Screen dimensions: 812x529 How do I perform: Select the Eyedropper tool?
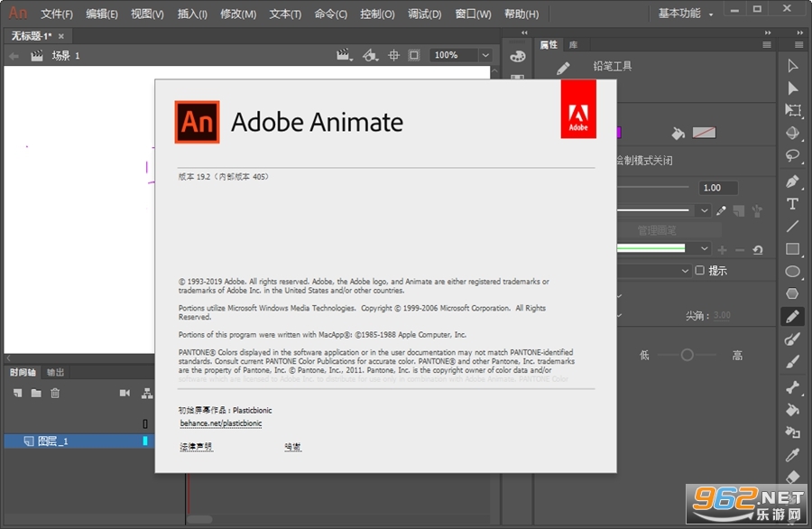coord(792,454)
